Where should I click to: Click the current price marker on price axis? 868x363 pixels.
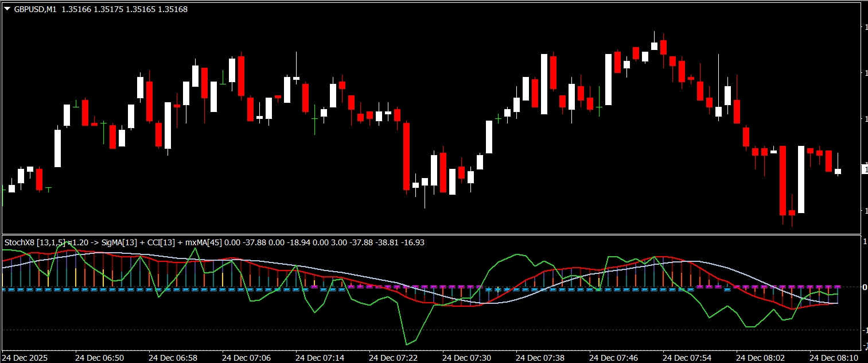coord(865,169)
